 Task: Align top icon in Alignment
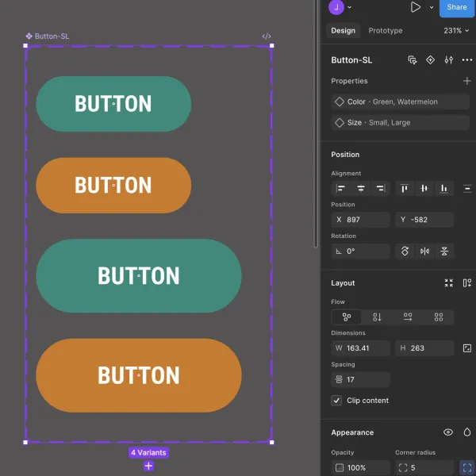[405, 189]
